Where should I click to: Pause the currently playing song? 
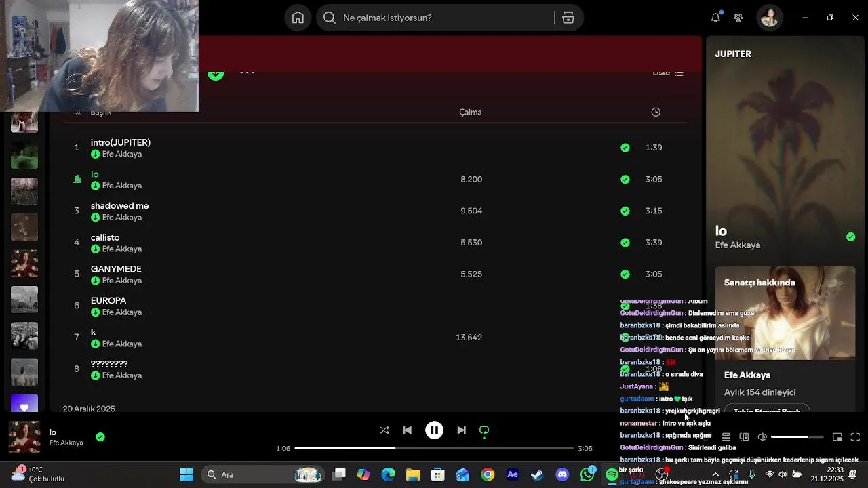(x=435, y=430)
